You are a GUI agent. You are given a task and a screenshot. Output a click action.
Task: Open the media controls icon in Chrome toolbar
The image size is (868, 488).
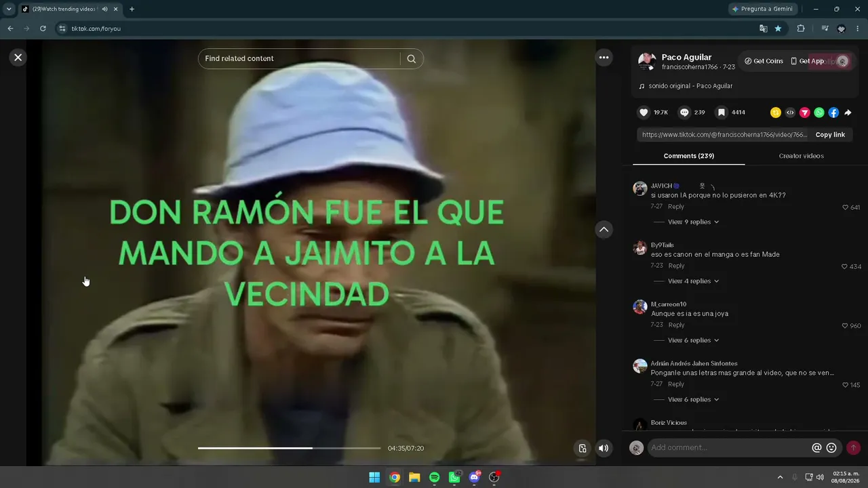pos(825,28)
